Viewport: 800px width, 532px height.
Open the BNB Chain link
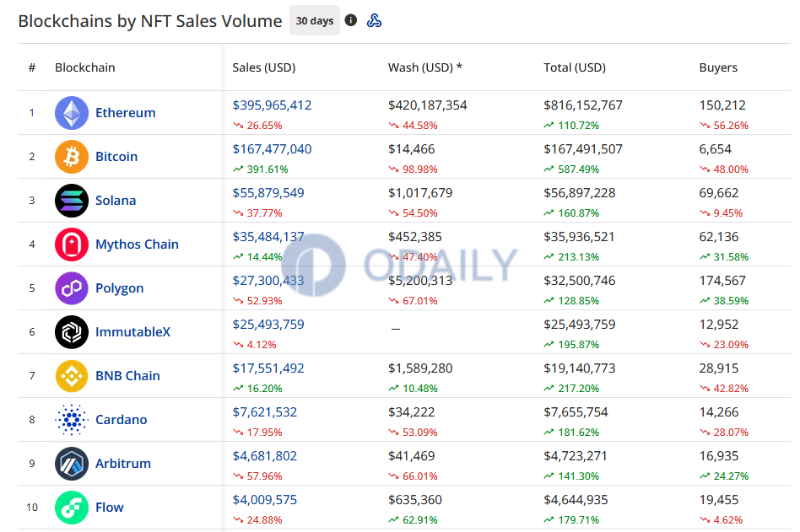tap(127, 375)
